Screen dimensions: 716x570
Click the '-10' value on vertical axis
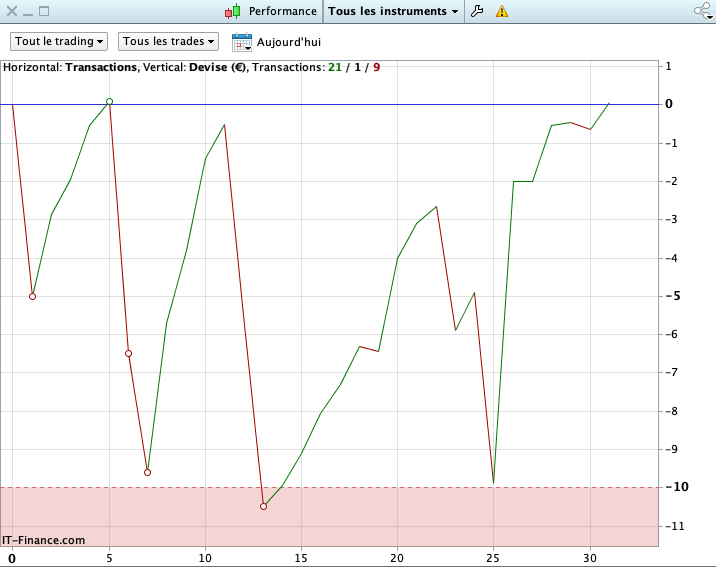pos(677,487)
